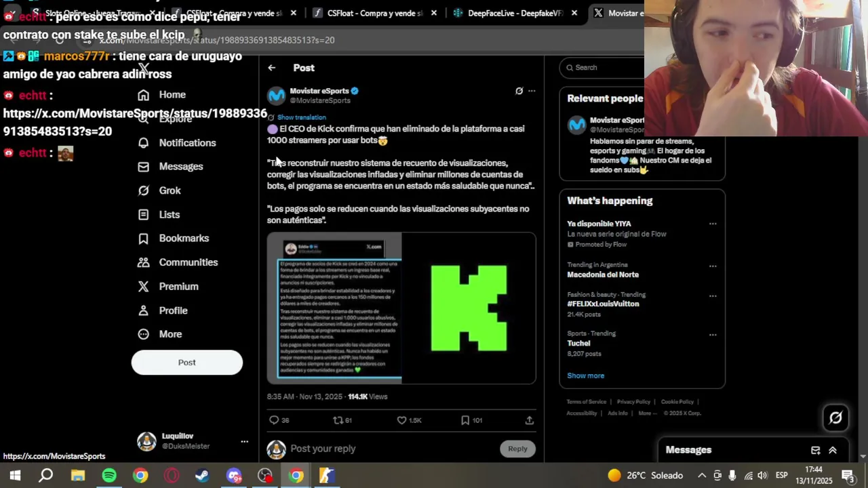
Task: Open Messages in the sidebar
Action: click(170, 167)
